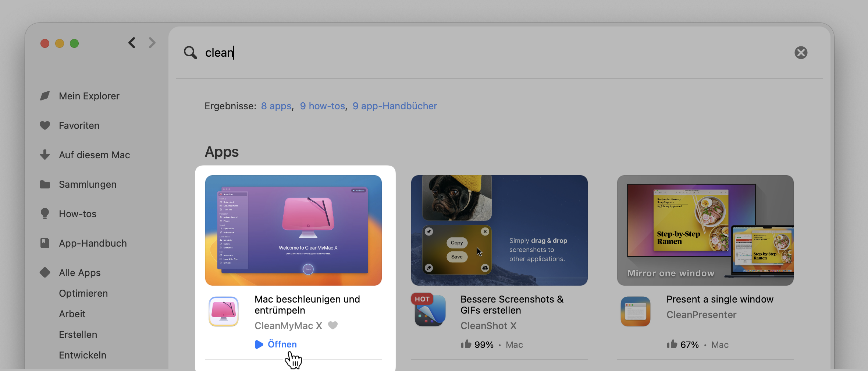Open Sammlungen in the sidebar

(x=88, y=184)
